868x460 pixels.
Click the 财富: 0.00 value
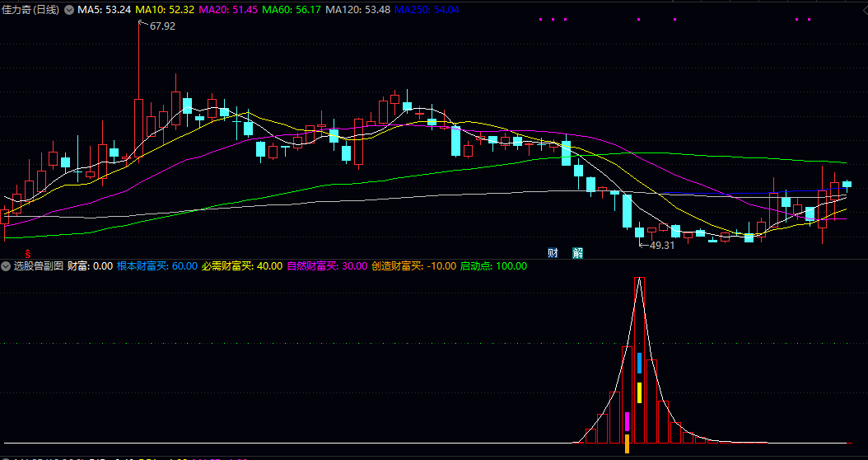(x=91, y=266)
